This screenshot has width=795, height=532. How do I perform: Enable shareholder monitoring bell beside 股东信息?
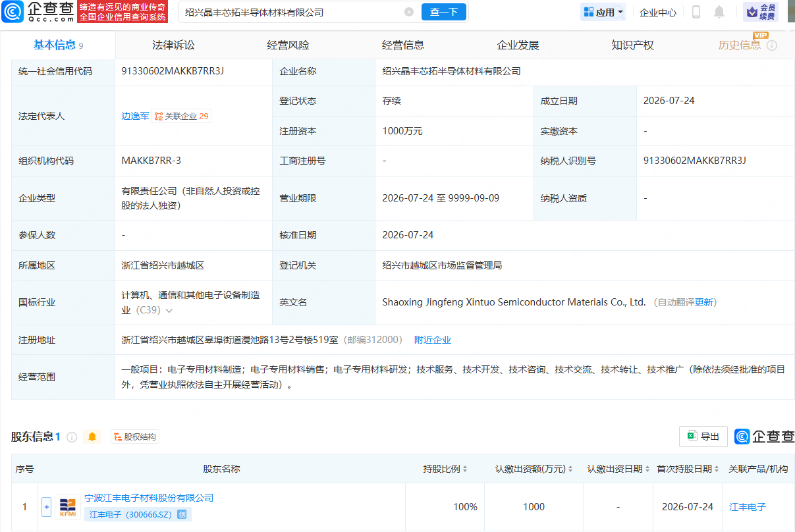(x=92, y=437)
